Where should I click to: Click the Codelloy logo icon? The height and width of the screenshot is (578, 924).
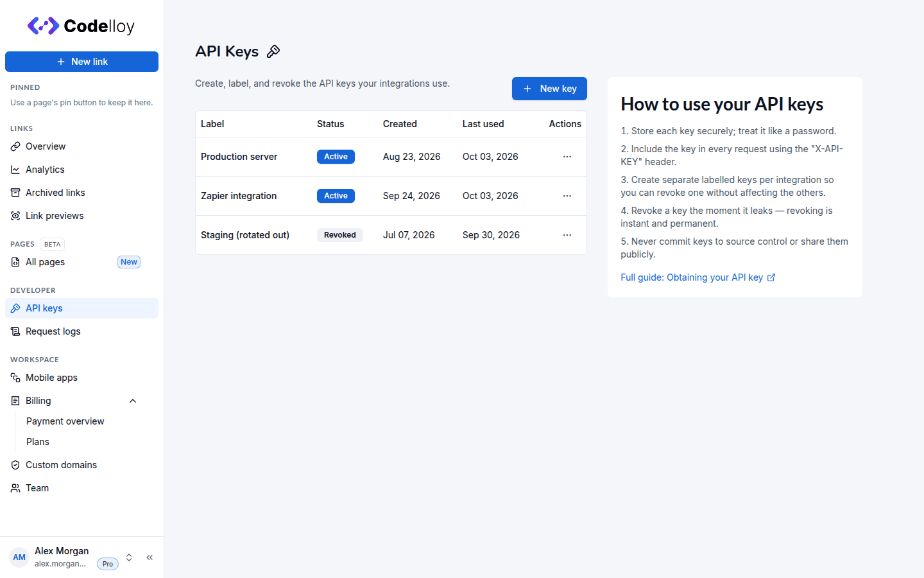click(43, 26)
